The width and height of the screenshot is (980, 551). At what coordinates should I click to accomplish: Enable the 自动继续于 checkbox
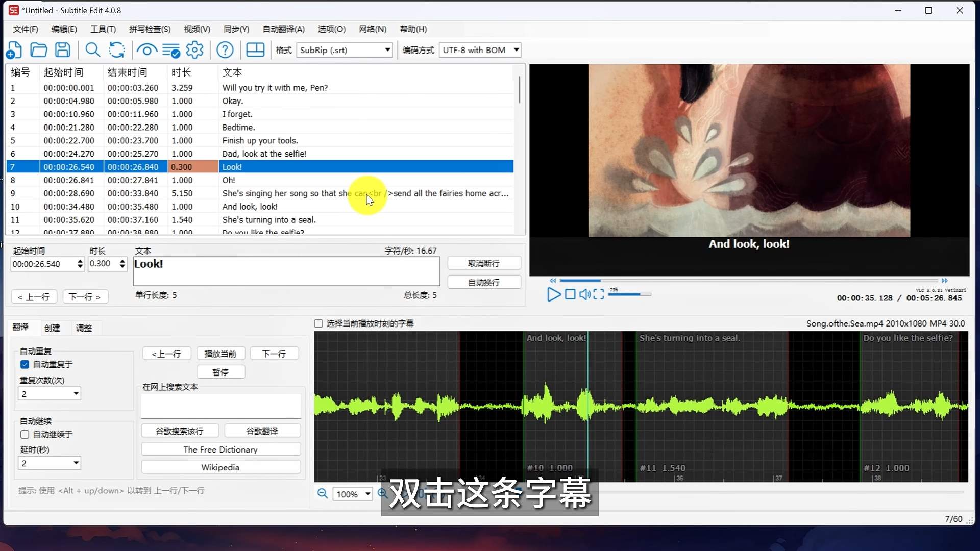[24, 434]
